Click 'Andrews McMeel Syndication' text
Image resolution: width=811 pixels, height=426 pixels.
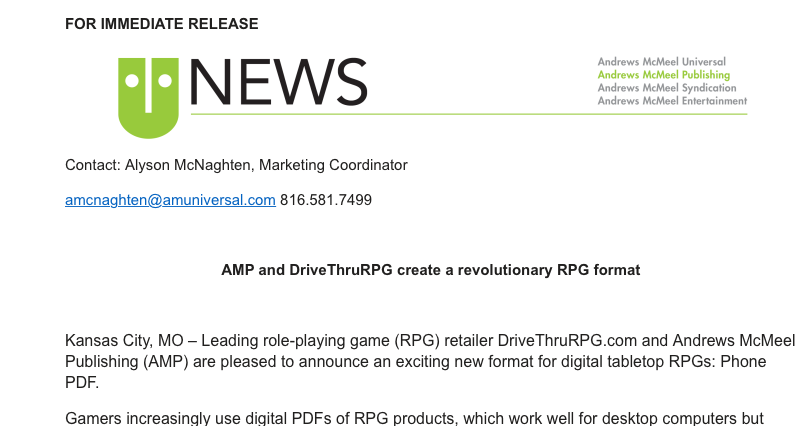667,88
